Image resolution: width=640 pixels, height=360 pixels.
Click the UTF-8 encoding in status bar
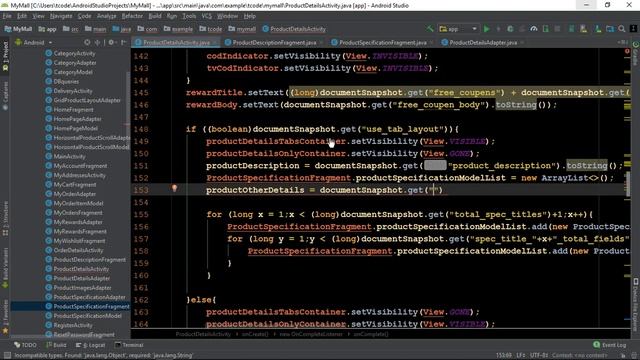point(539,356)
